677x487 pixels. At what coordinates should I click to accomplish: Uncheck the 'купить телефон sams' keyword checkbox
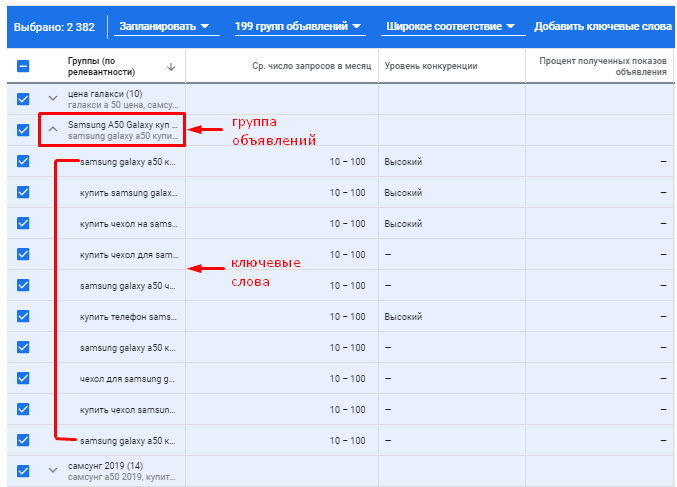(x=23, y=316)
